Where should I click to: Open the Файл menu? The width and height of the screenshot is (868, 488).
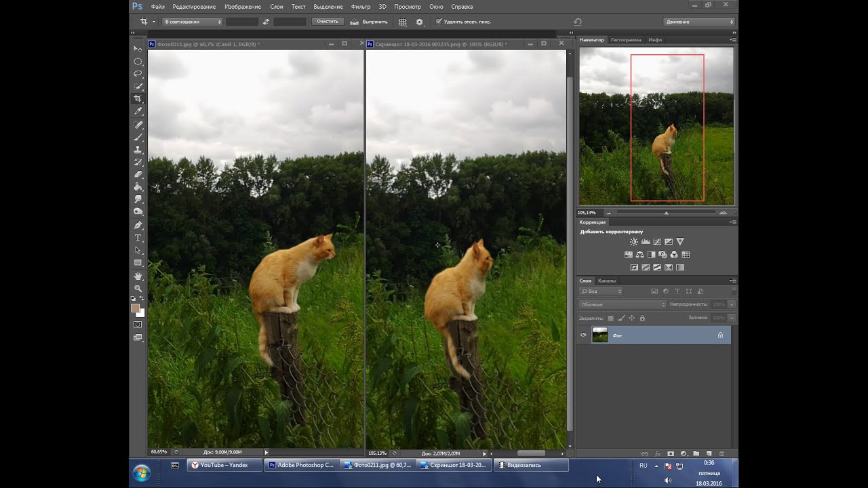(x=157, y=7)
